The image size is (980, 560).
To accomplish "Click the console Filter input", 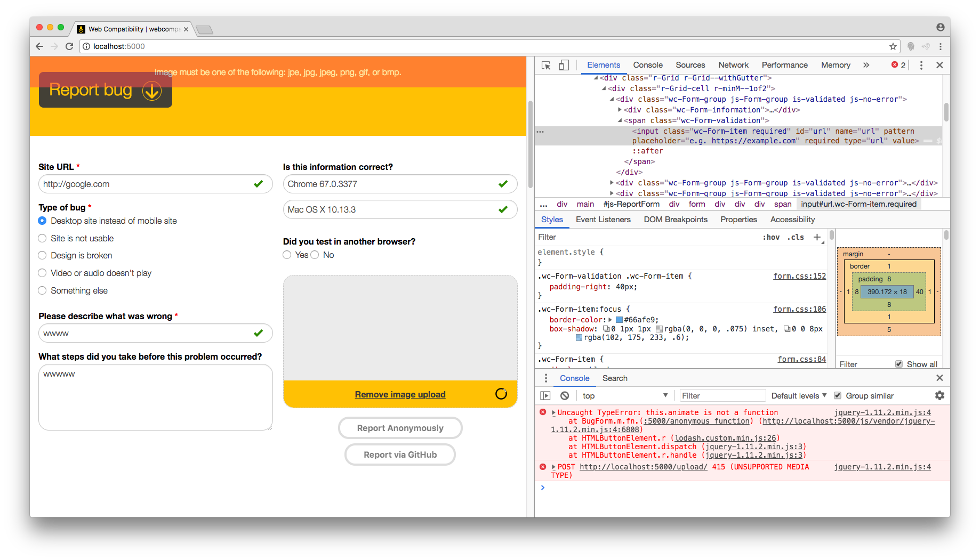I will coord(722,395).
